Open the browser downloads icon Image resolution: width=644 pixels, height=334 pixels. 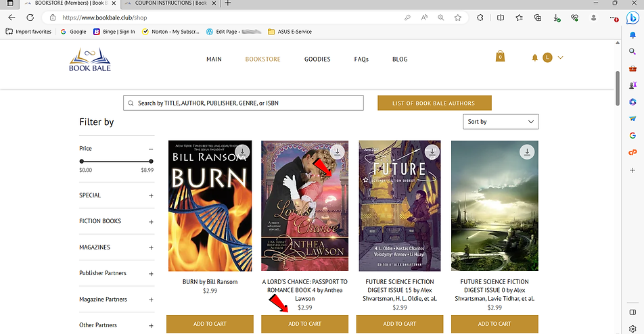click(557, 18)
